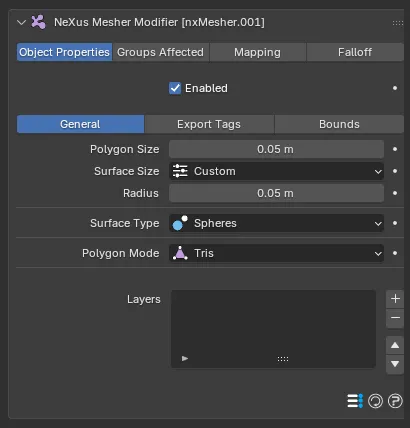Click the Polygon Size label
The image size is (410, 428).
point(125,149)
